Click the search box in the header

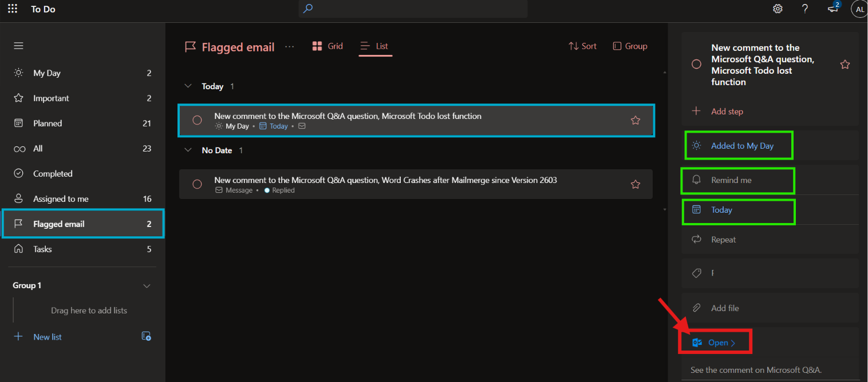(x=413, y=9)
